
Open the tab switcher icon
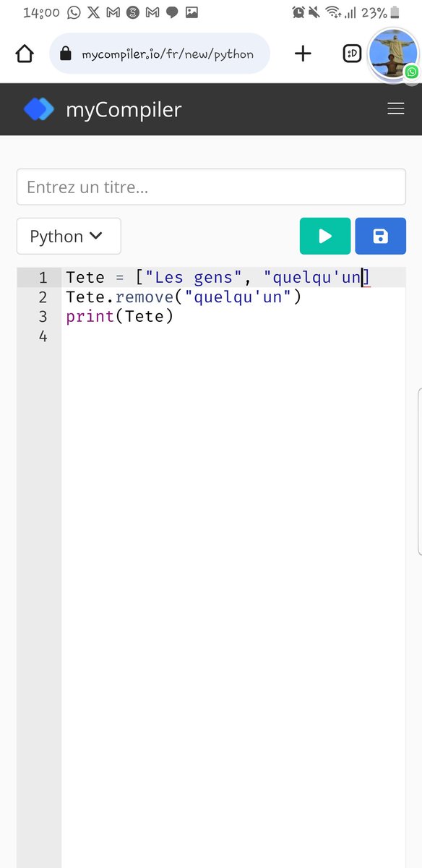point(352,53)
